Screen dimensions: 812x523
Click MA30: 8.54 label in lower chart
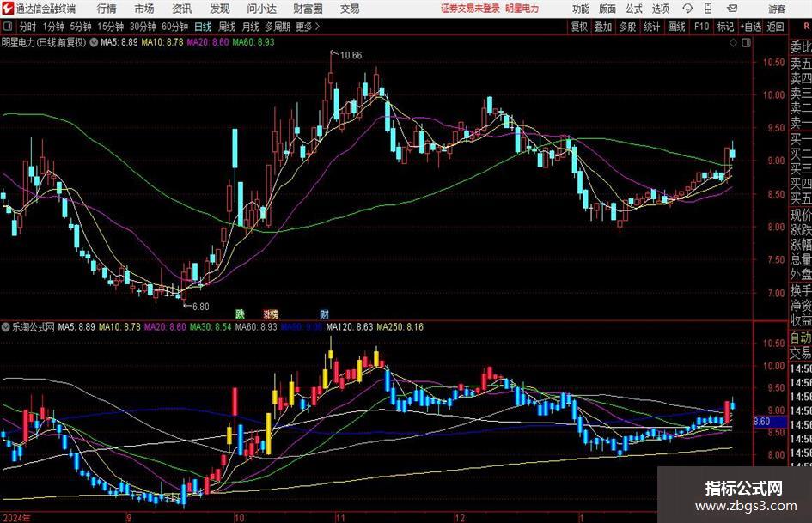211,327
